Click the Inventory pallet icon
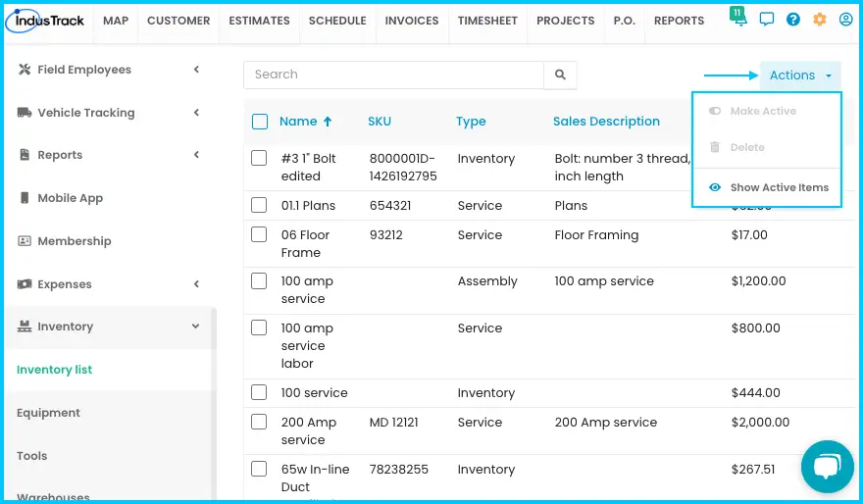This screenshot has width=863, height=504. point(25,327)
